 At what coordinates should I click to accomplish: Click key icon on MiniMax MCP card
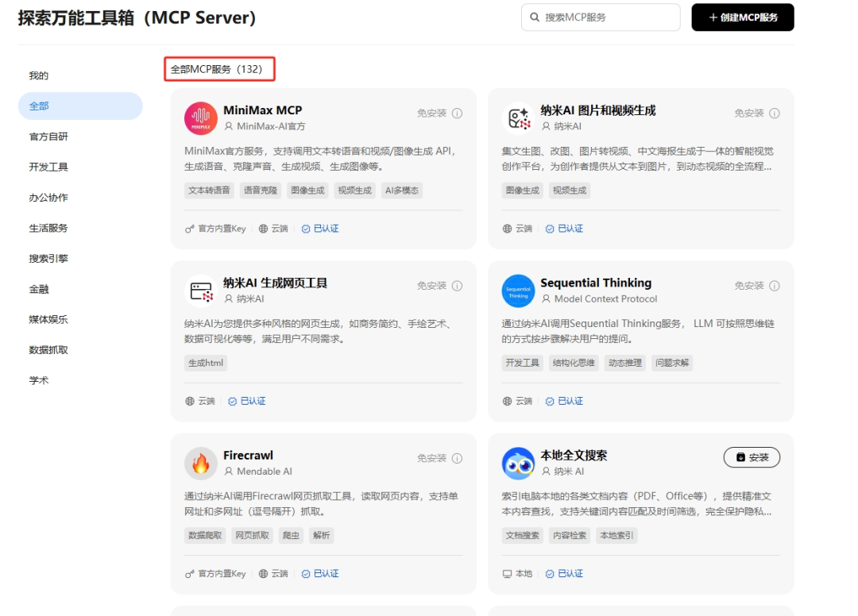pos(189,229)
